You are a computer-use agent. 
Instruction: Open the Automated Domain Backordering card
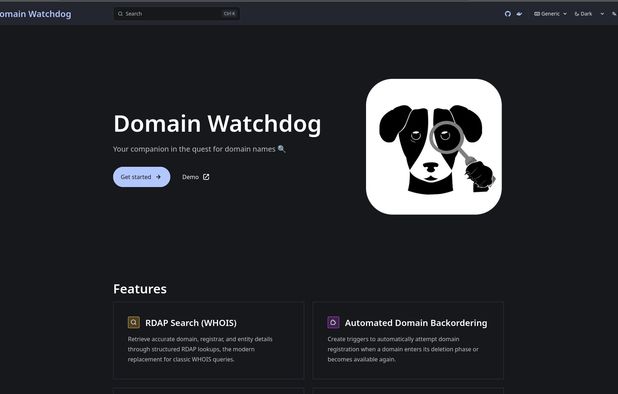point(408,340)
